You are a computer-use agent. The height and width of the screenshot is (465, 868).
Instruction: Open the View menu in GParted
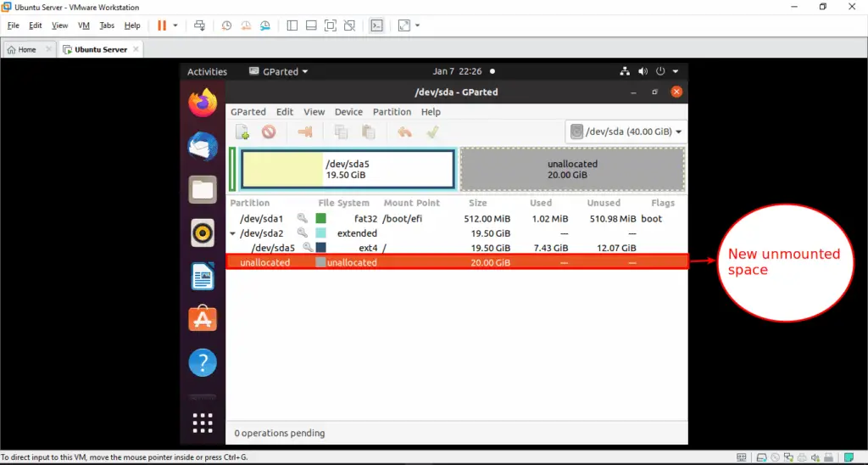click(314, 112)
